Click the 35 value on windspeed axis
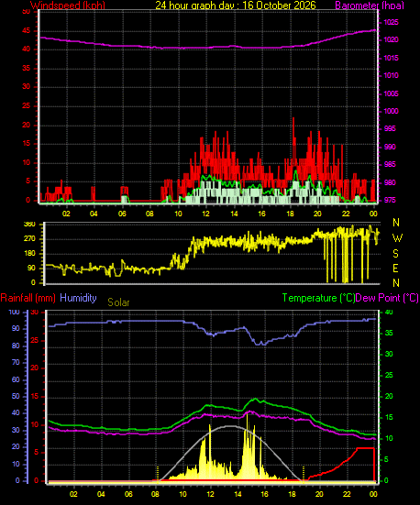 (26, 68)
